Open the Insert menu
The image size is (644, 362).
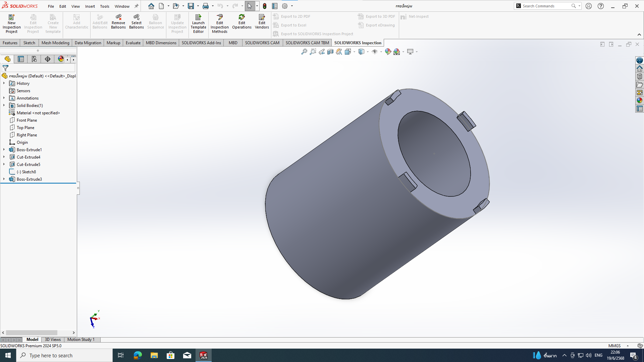coord(90,6)
